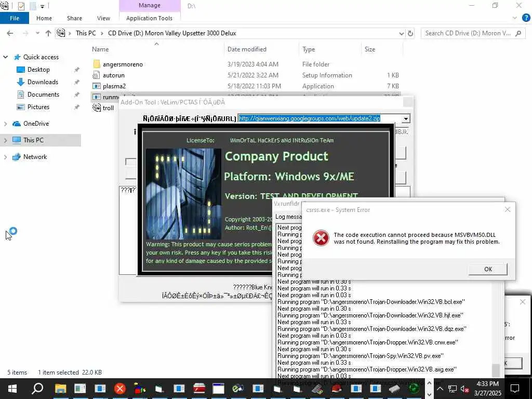Sort files by Type column header
532x399 pixels.
[x=309, y=49]
